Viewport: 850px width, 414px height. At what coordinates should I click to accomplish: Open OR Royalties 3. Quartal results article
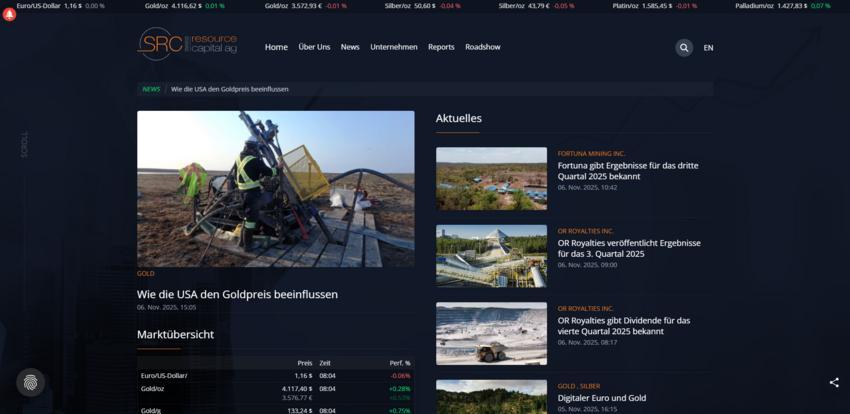pyautogui.click(x=629, y=248)
